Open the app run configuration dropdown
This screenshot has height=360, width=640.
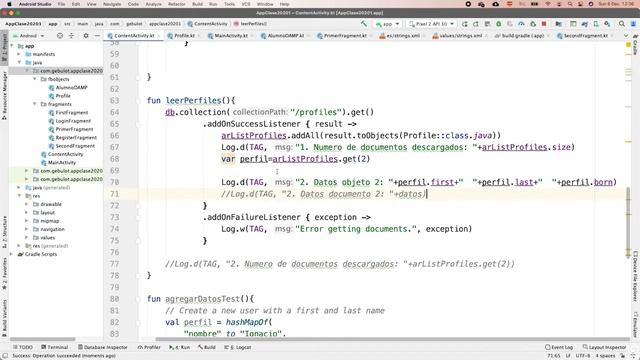pyautogui.click(x=387, y=24)
